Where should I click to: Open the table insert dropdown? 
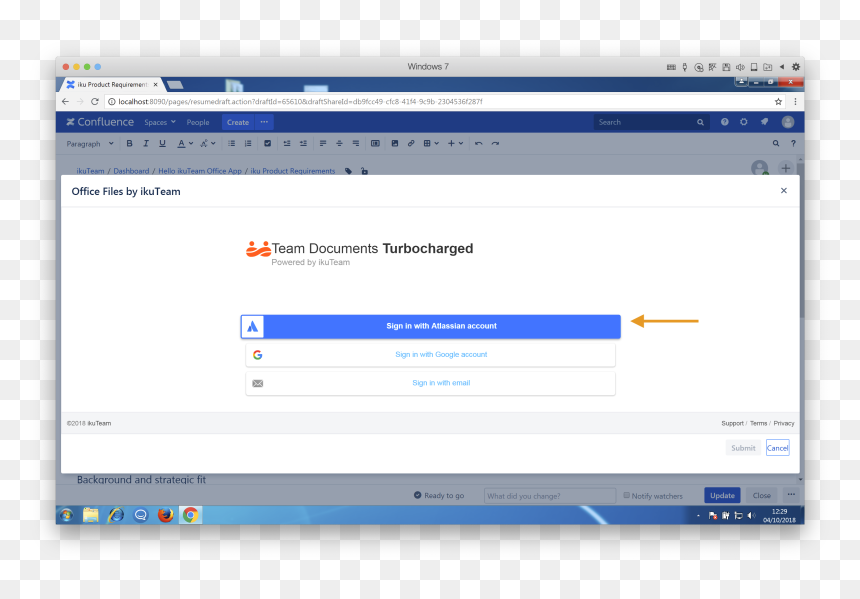[431, 144]
